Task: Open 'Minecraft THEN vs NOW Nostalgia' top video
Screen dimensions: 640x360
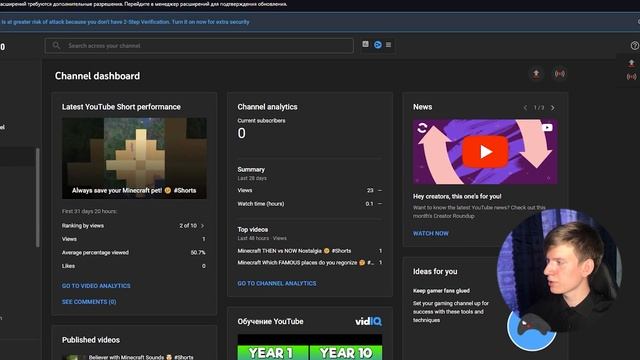Action: 294,251
